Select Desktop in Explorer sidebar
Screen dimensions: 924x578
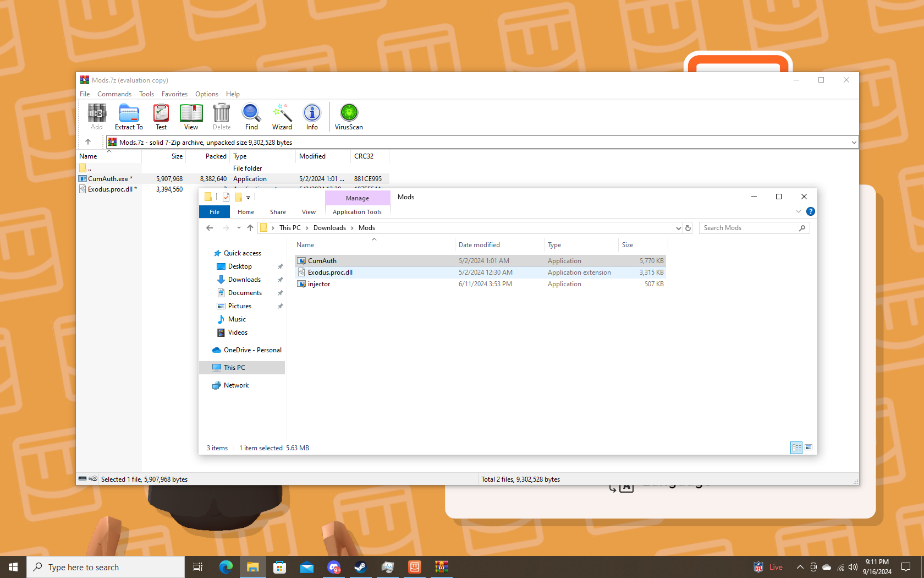[240, 266]
